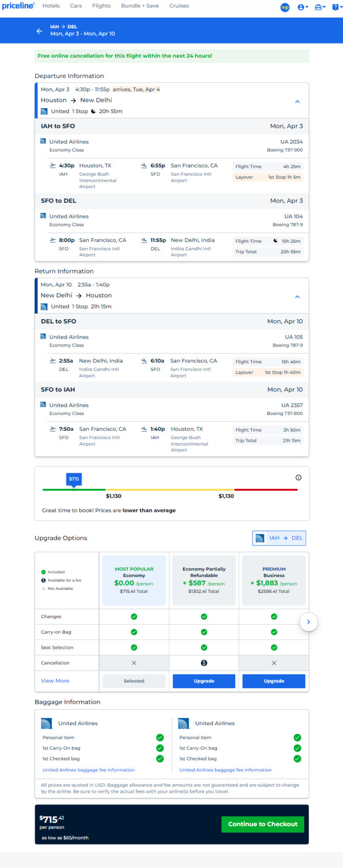Click the green low-price bar segment
This screenshot has height=868, width=343.
click(x=74, y=490)
